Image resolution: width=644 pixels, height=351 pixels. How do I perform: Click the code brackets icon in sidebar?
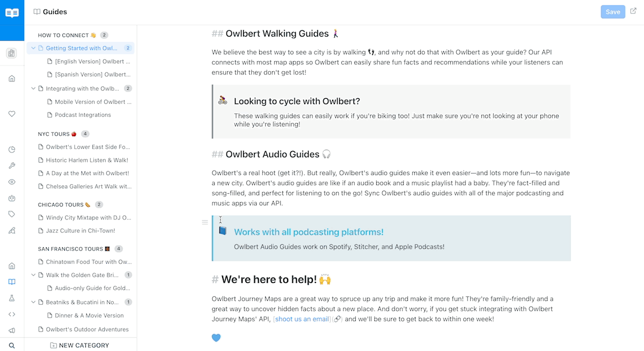pyautogui.click(x=12, y=314)
